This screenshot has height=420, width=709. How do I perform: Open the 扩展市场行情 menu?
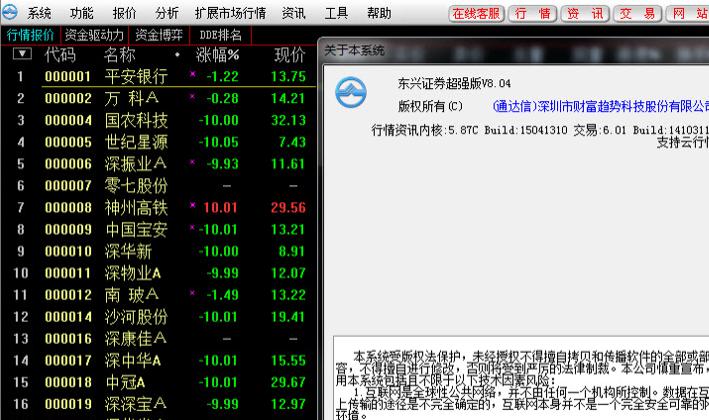[x=230, y=13]
